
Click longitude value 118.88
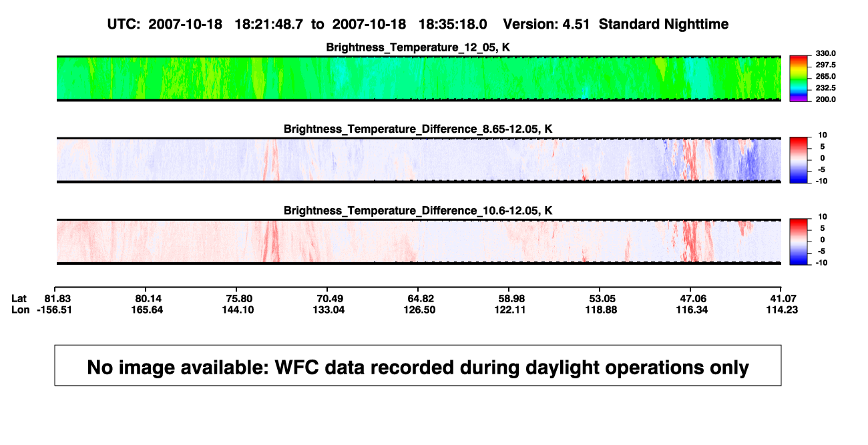[602, 310]
